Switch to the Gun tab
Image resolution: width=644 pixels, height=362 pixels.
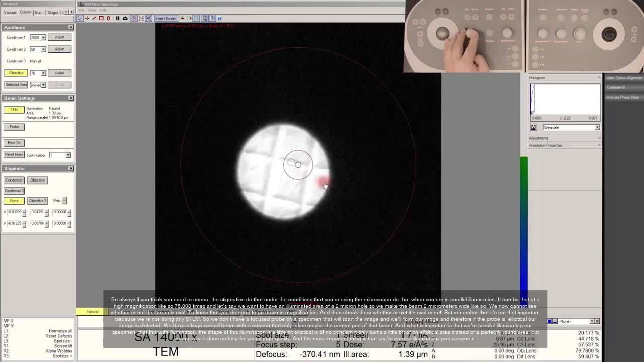tap(38, 12)
